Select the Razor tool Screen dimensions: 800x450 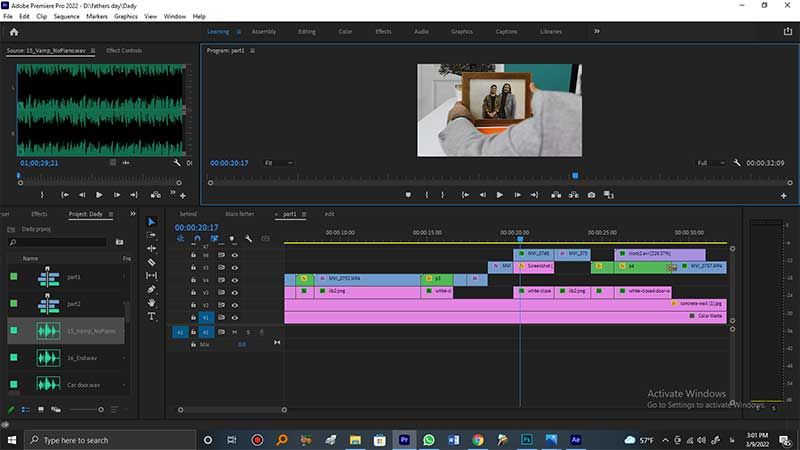[x=152, y=262]
